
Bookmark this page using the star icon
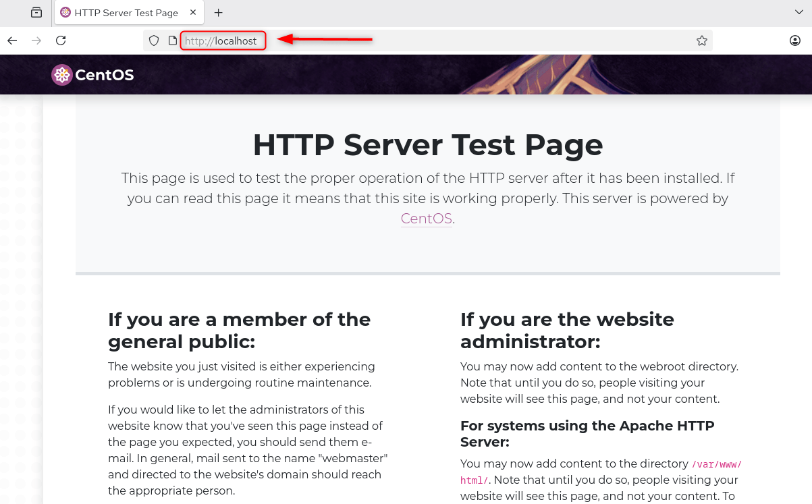pos(701,40)
